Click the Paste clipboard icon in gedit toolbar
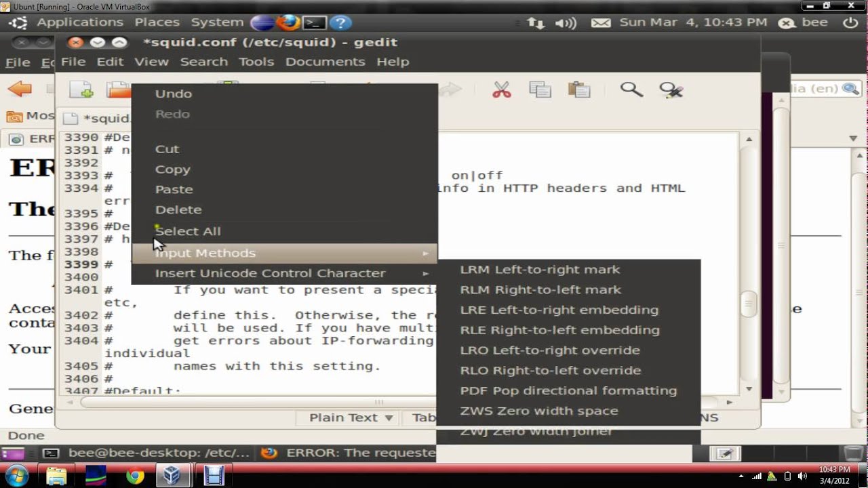868x488 pixels. point(579,89)
